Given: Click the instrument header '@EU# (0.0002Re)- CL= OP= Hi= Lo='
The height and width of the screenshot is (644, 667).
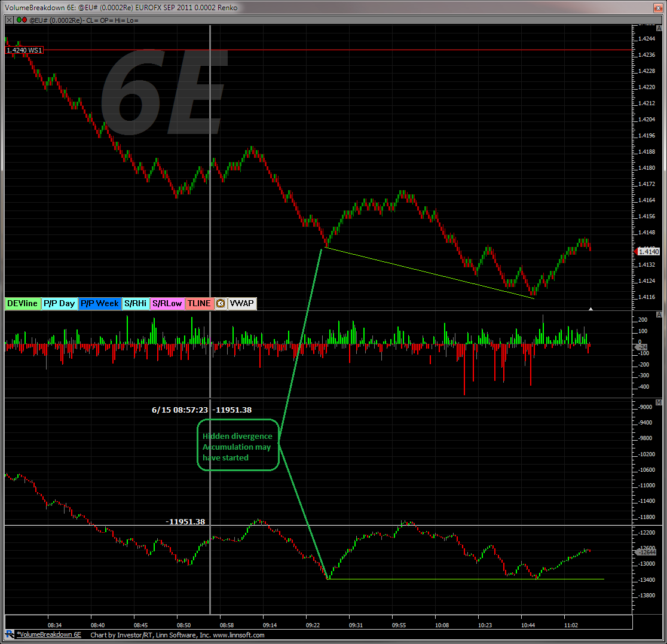Looking at the screenshot, I should [84, 20].
